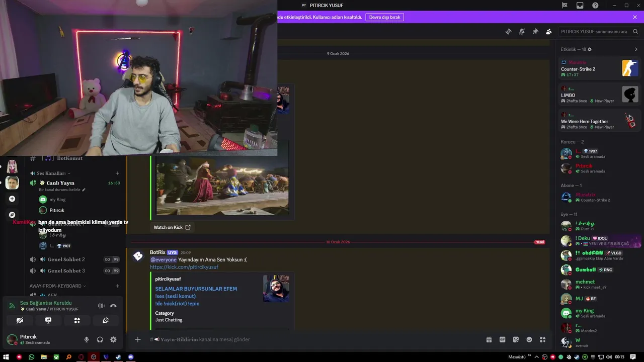Add a server plus button in sidebar
The image size is (644, 362).
point(12,199)
